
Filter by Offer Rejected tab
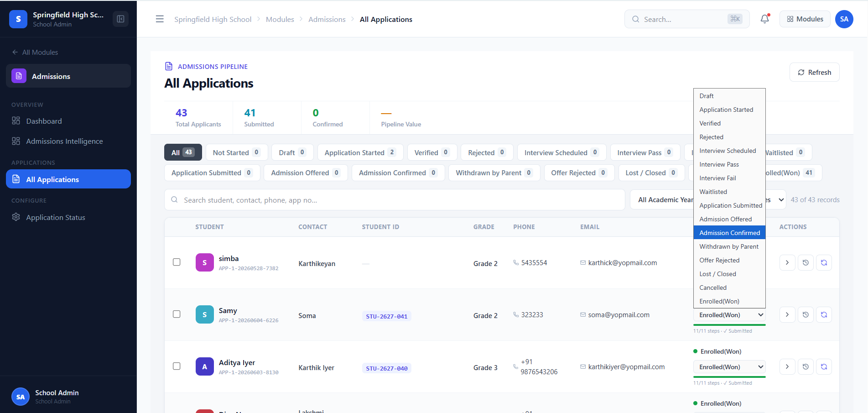579,173
